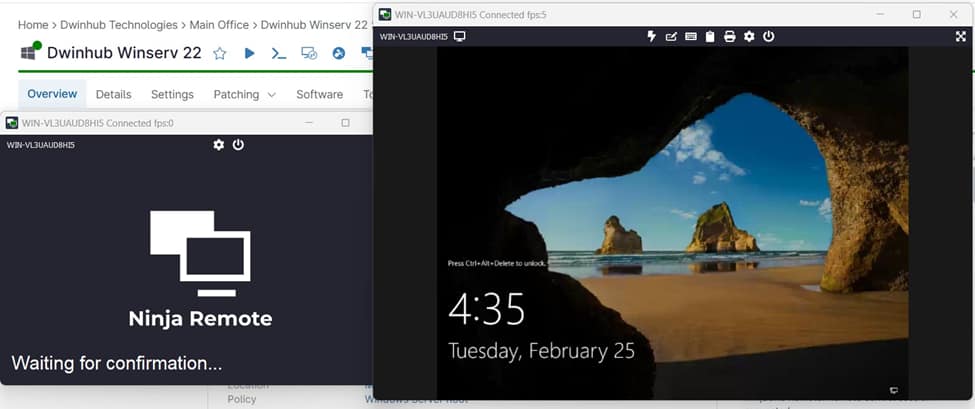
Task: Open settings gear in the active remote session
Action: point(749,36)
